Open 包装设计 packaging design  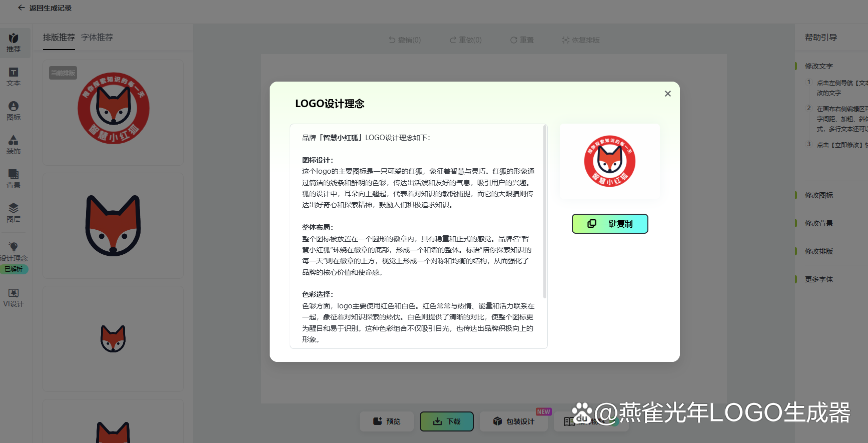coord(514,421)
